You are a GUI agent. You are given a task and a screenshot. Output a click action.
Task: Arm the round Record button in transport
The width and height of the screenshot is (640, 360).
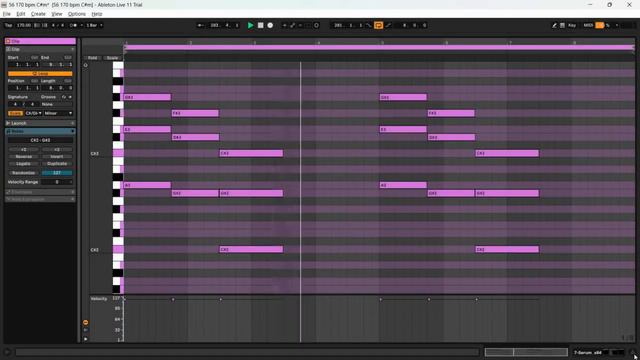[x=270, y=25]
